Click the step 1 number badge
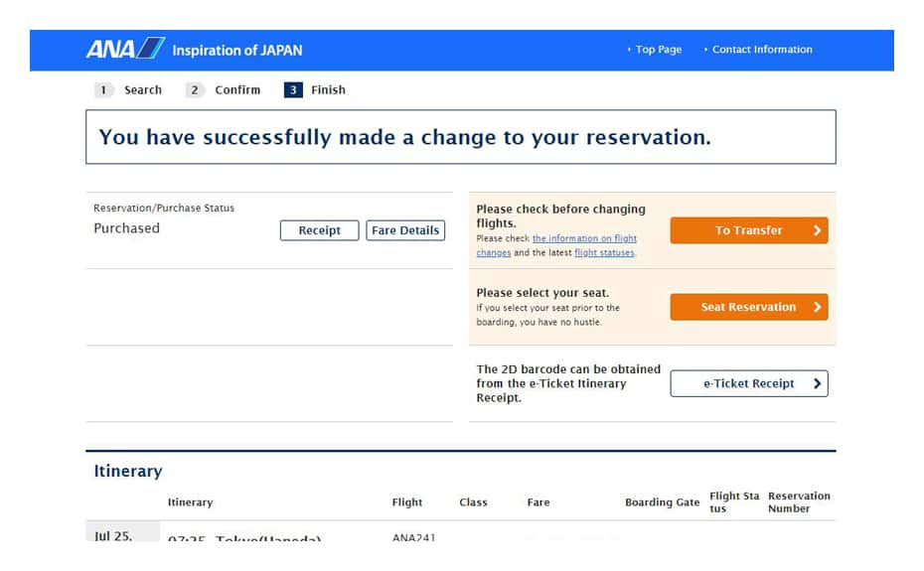 103,89
